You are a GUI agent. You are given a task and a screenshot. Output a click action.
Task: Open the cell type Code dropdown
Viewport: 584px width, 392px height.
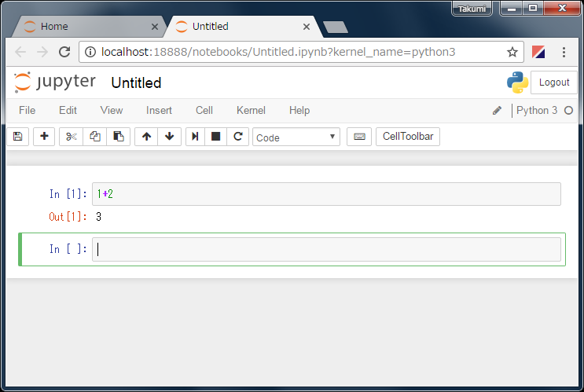click(296, 137)
